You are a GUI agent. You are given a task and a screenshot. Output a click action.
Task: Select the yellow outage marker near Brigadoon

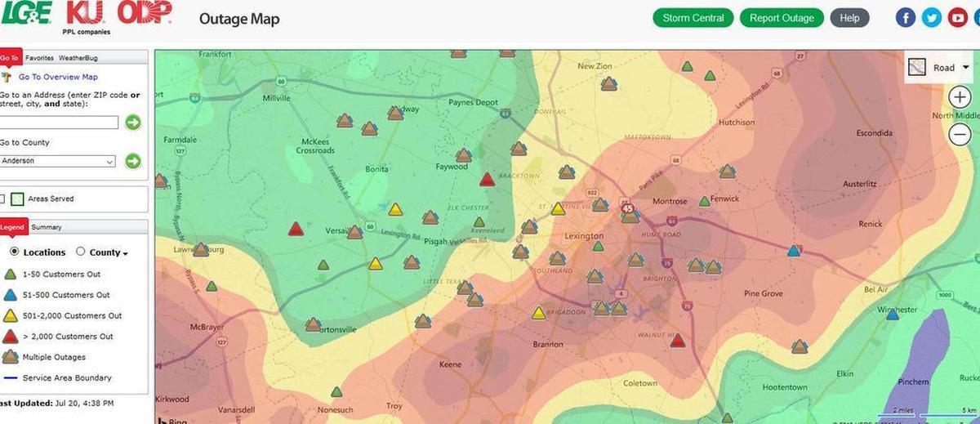(538, 313)
